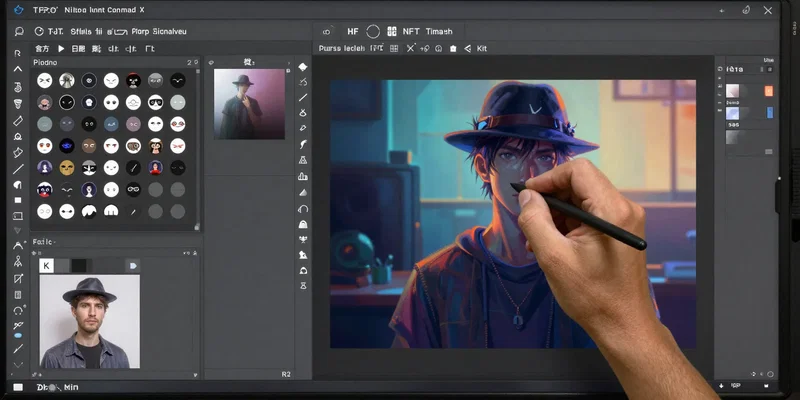Click the grid icon left of NFT
The image size is (800, 400).
(392, 32)
